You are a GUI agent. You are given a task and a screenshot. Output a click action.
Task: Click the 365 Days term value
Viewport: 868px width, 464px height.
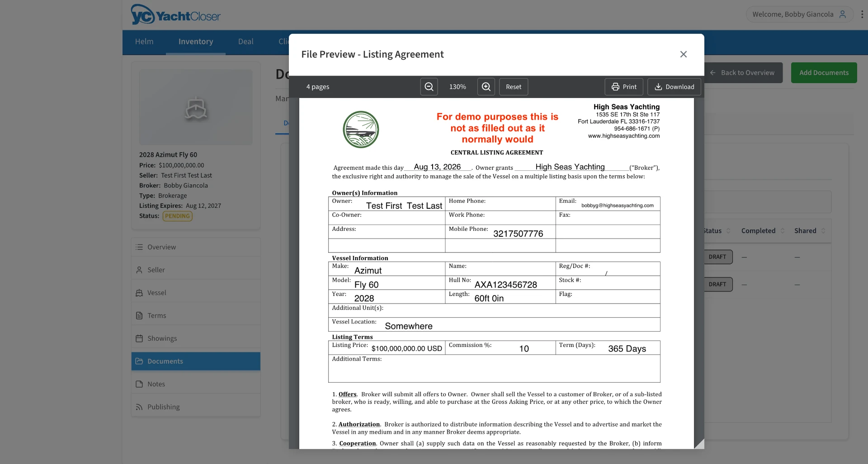tap(627, 349)
